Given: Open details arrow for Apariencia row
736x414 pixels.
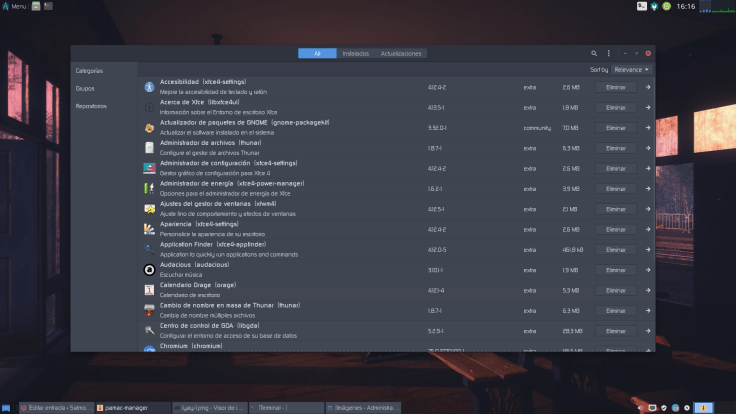Looking at the screenshot, I should point(647,229).
